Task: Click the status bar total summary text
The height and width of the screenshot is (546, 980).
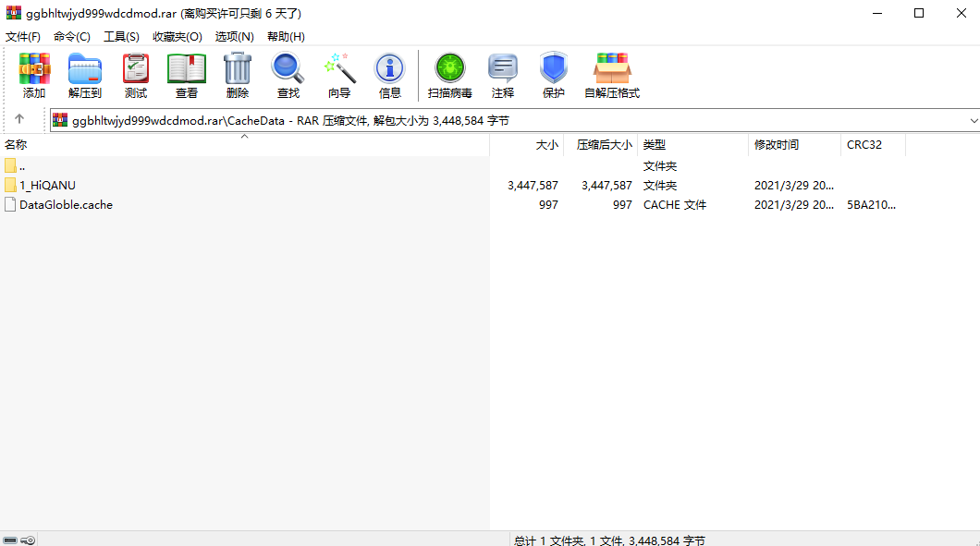Action: pos(609,540)
